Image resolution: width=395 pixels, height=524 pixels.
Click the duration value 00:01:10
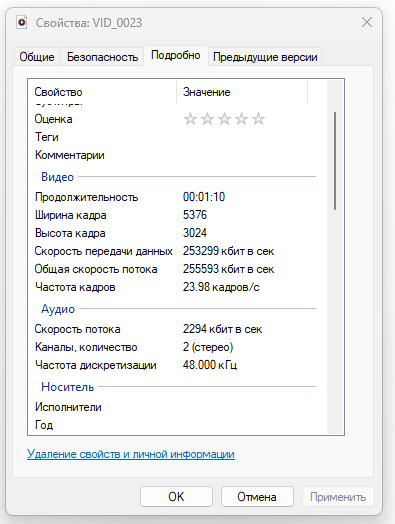(x=204, y=197)
